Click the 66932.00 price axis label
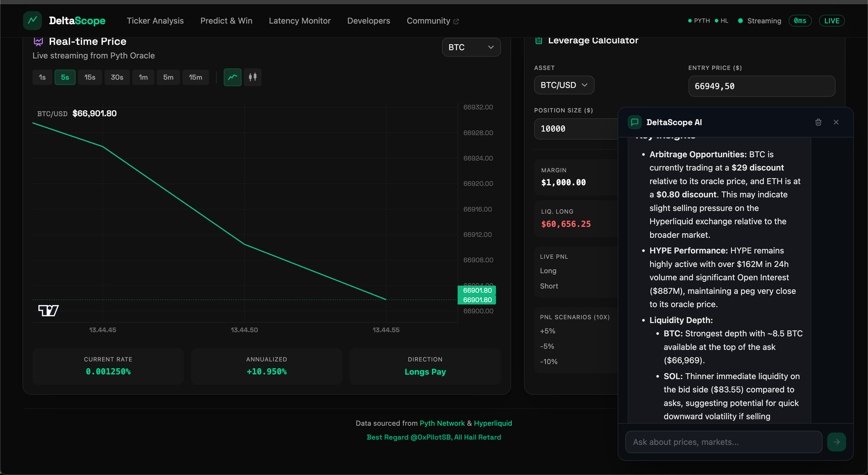 [x=478, y=107]
